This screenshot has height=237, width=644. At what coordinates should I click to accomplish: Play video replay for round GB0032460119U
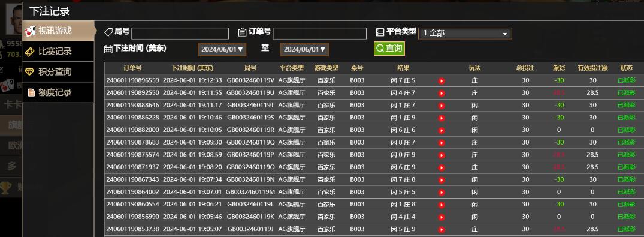point(442,94)
